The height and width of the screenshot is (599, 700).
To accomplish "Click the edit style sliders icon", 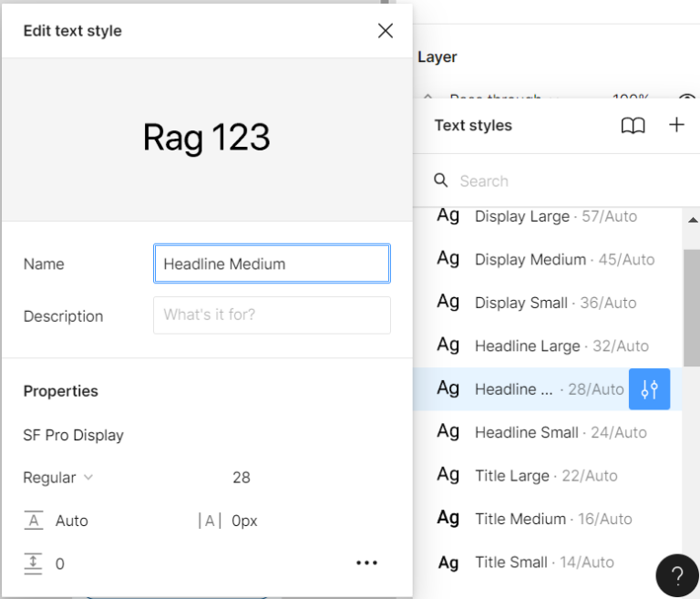I will pyautogui.click(x=649, y=389).
